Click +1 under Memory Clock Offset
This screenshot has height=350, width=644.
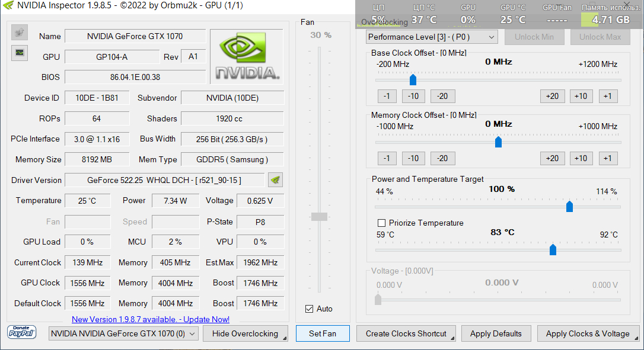tap(608, 158)
